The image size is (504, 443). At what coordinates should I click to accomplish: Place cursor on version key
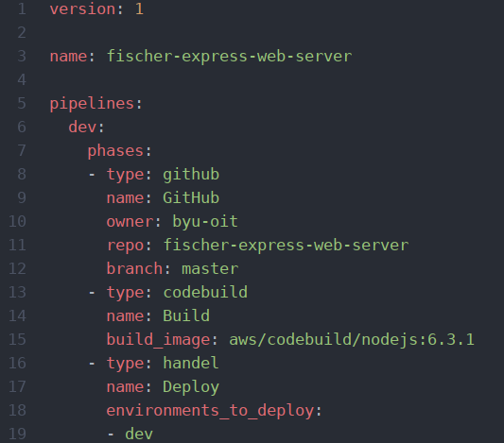(x=82, y=9)
